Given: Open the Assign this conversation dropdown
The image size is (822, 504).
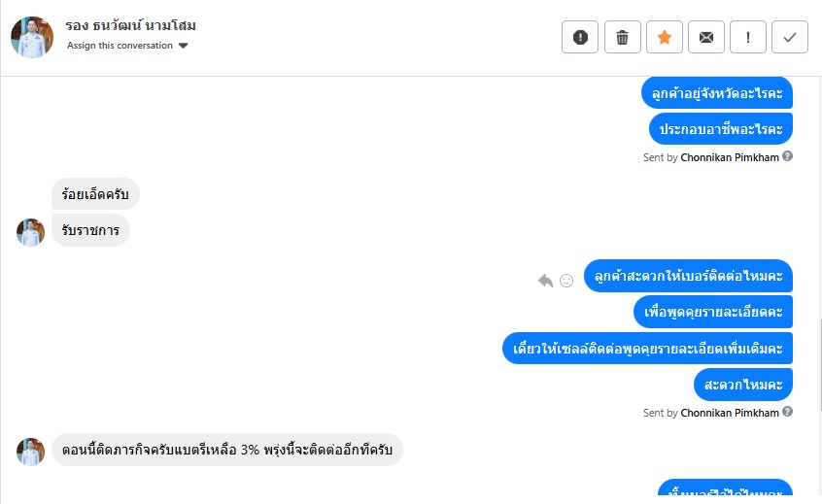Looking at the screenshot, I should coord(120,46).
